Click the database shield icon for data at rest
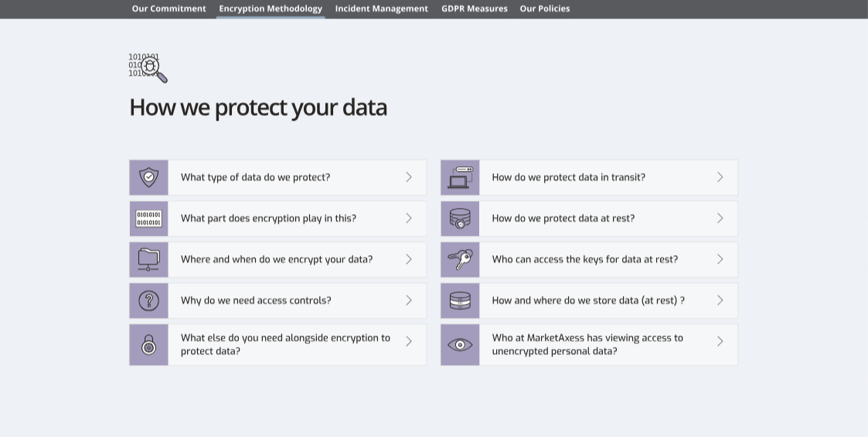 tap(460, 218)
